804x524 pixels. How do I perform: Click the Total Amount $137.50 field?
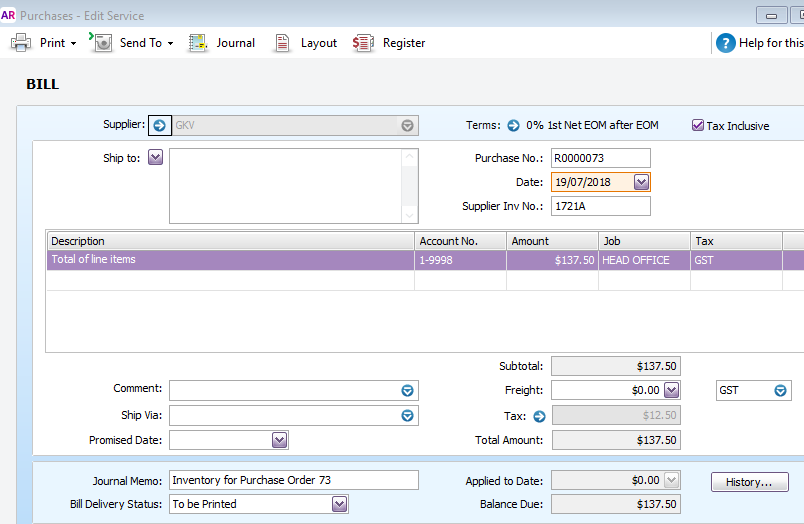tap(616, 440)
